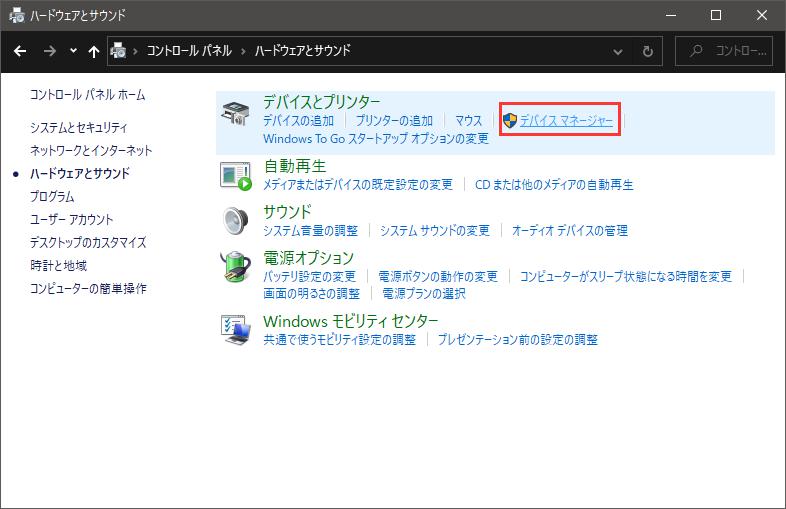Open システムとセキュリティ in sidebar

pos(79,127)
